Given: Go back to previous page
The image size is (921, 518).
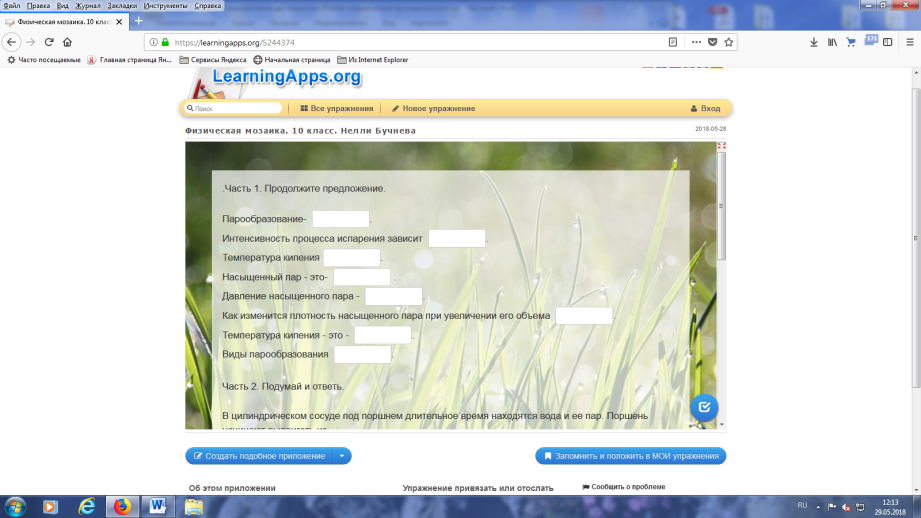Looking at the screenshot, I should 12,42.
